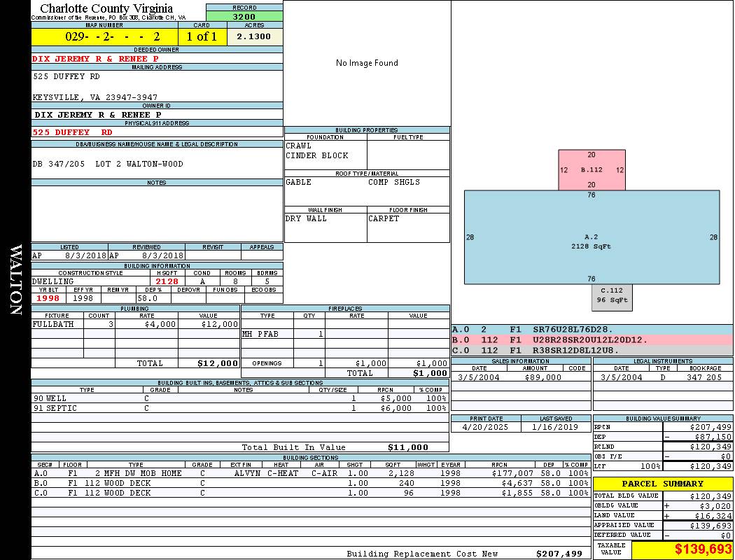Click fireplaces total $1,000
Screen dimensions: 735x560
[430, 373]
